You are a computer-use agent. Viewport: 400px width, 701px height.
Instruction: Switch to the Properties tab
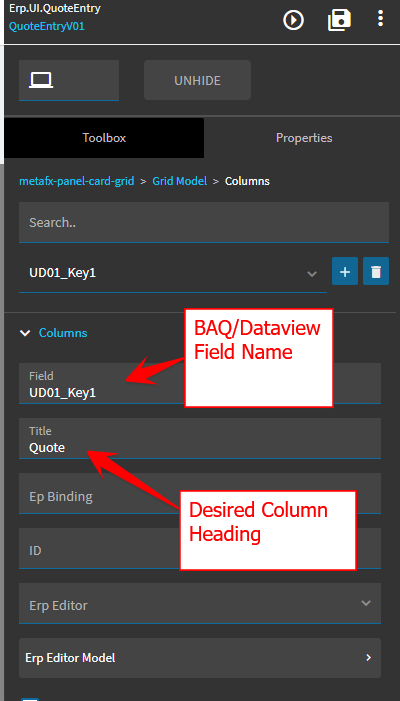(304, 138)
